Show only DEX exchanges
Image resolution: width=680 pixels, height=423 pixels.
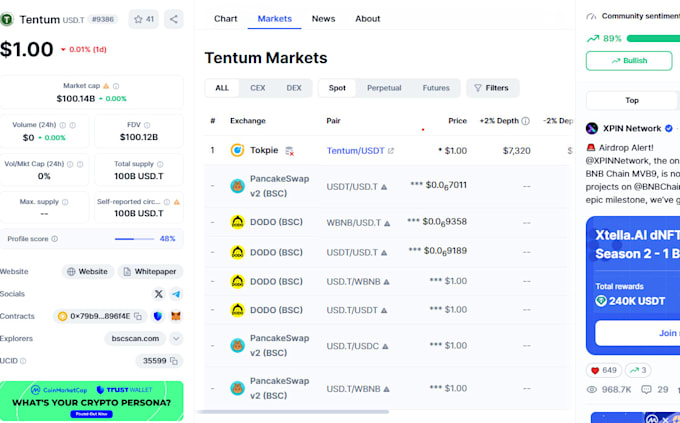[294, 88]
